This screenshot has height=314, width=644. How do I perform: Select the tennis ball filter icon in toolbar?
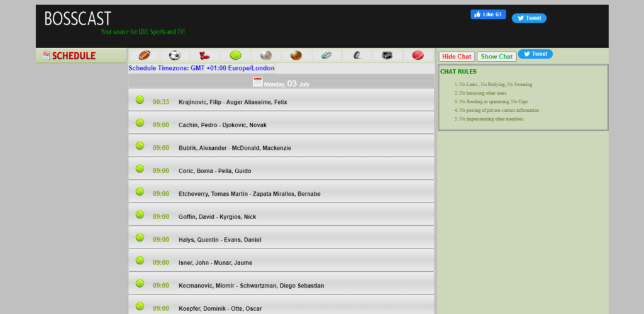click(235, 55)
